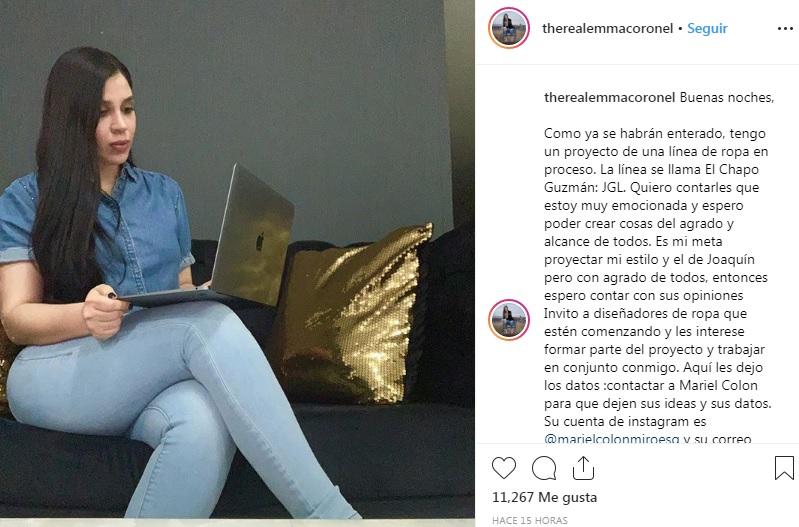Save the post with the bookmark icon
Screen dimensions: 799x527
pyautogui.click(x=784, y=468)
